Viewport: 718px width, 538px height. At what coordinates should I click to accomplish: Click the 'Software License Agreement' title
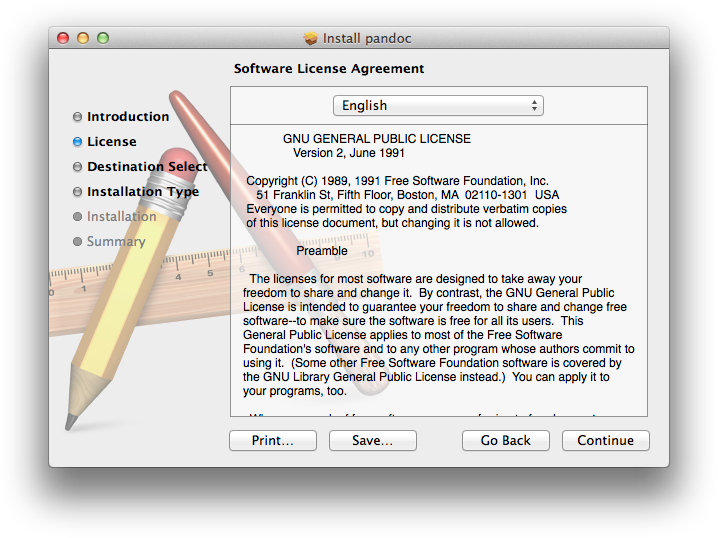pyautogui.click(x=329, y=69)
